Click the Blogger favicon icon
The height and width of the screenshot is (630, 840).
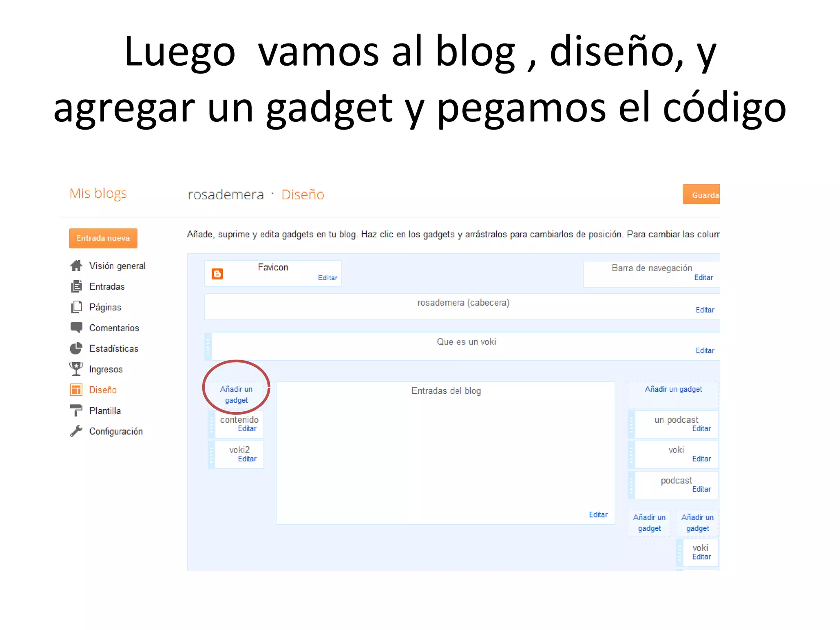tap(217, 274)
